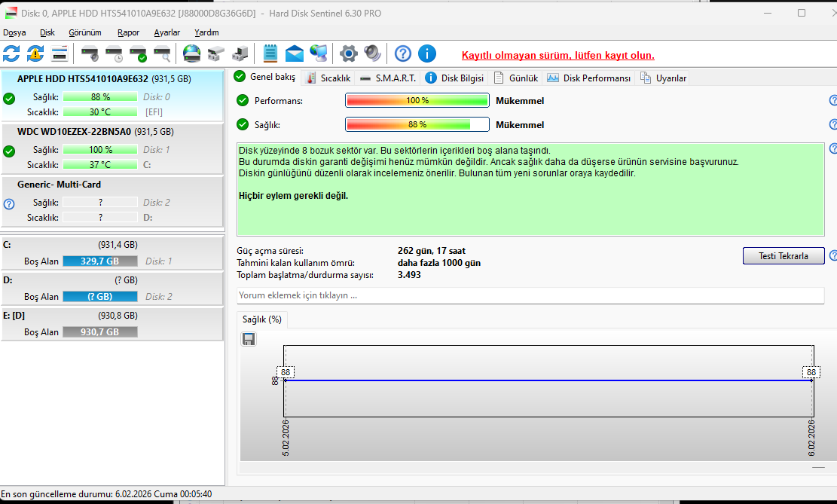Click the 6.02.2026 date label on graph
Screen dimensions: 837x504
pyautogui.click(x=811, y=438)
